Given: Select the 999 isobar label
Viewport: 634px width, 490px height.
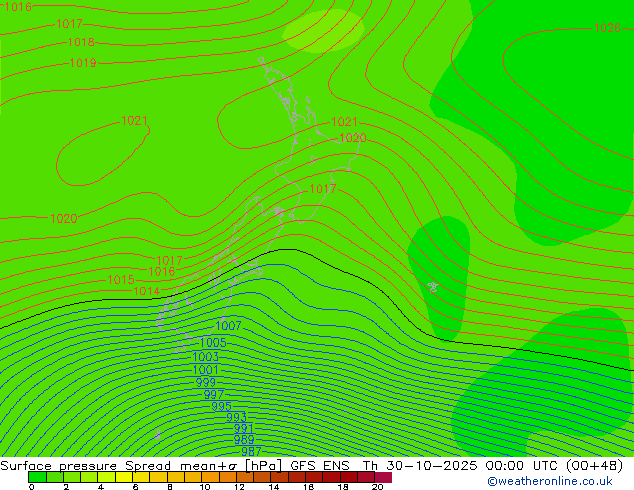Looking at the screenshot, I should 206,382.
